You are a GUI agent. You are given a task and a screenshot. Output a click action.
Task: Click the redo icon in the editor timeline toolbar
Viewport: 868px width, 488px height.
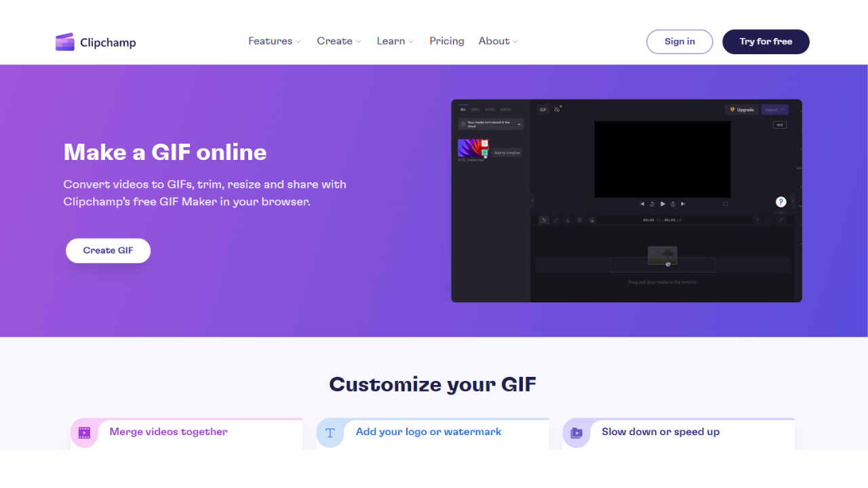[556, 220]
